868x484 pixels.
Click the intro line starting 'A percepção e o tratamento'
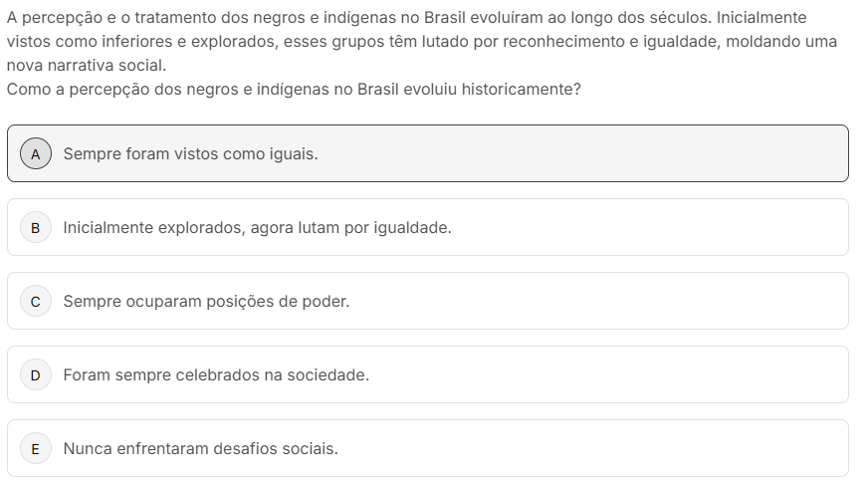click(x=407, y=18)
